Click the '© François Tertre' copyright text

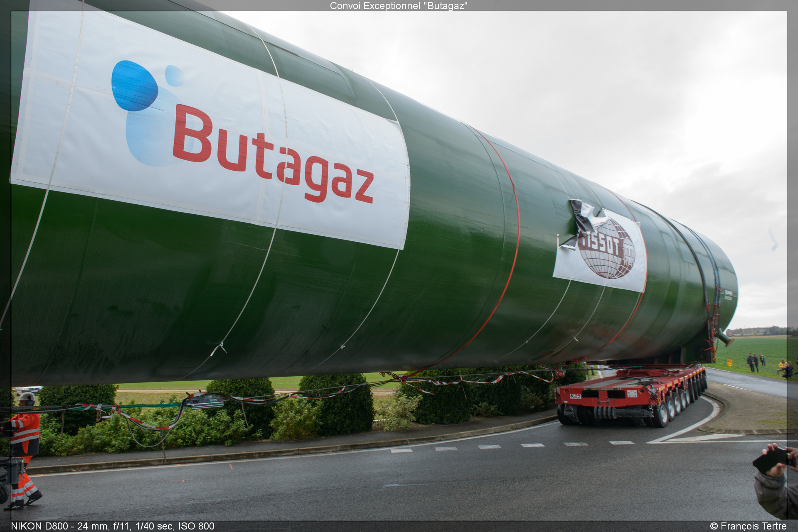748,526
